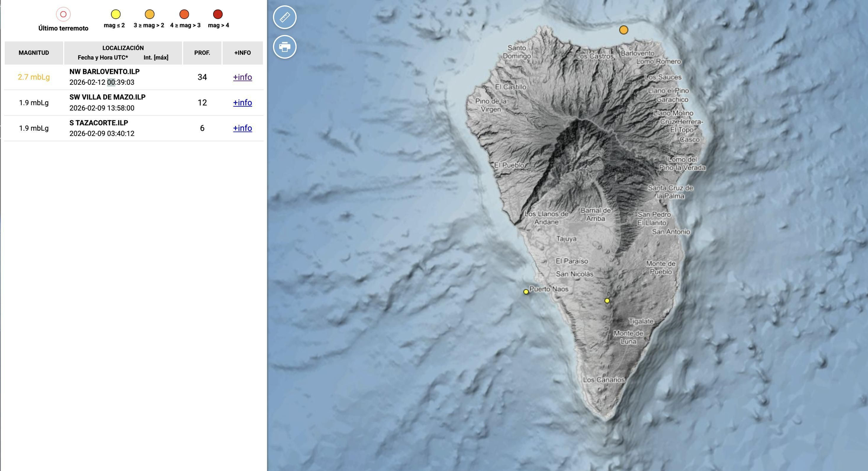
Task: Sort earthquakes by the MAGNITUD column
Action: pyautogui.click(x=34, y=53)
